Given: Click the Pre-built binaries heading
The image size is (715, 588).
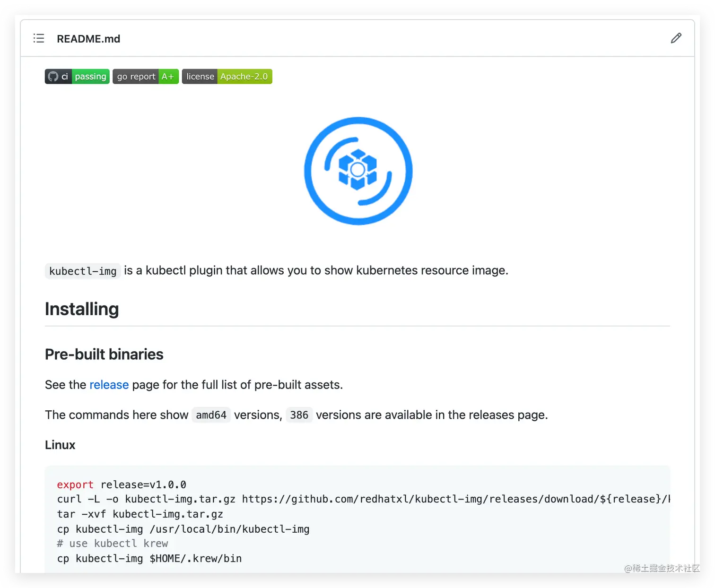Looking at the screenshot, I should [104, 354].
